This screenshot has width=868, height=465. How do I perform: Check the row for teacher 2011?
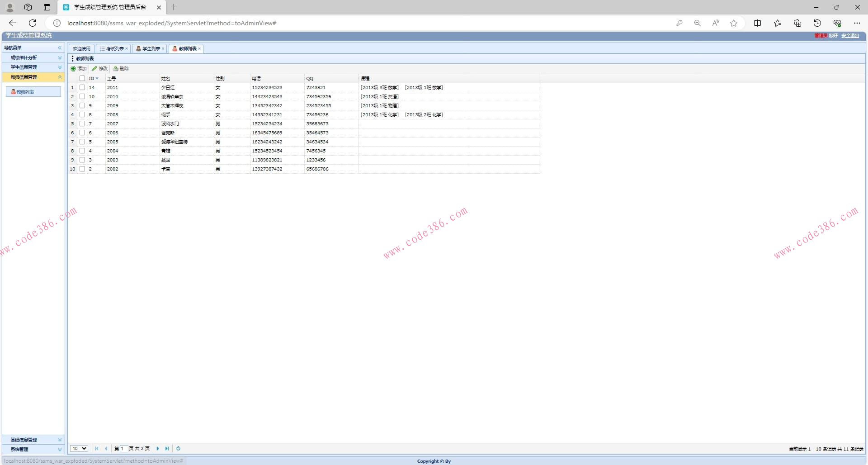coord(82,88)
